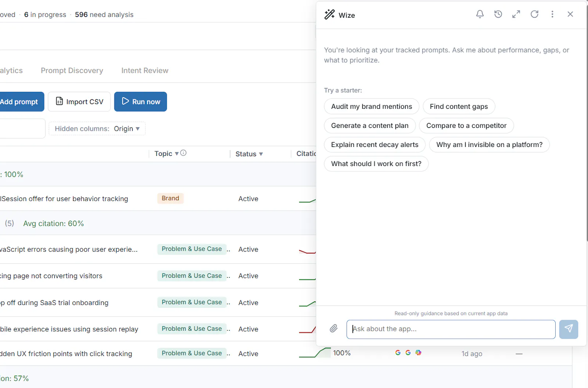Choose 'Why am I invisible on a platform?'

(490, 145)
